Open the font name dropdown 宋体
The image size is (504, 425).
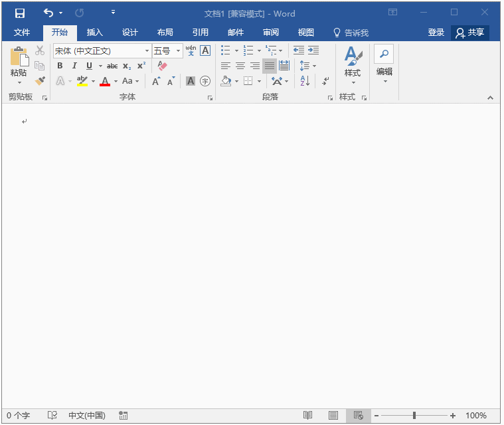click(x=102, y=50)
